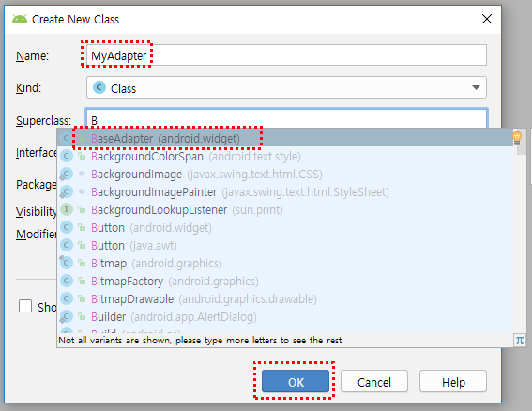Open Help for Create New Class

tap(453, 382)
